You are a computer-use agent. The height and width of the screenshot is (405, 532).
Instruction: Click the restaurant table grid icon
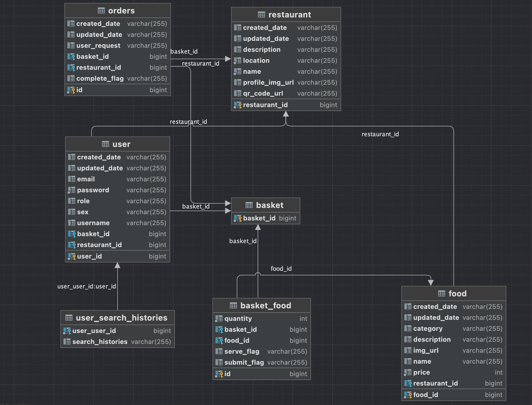click(261, 15)
